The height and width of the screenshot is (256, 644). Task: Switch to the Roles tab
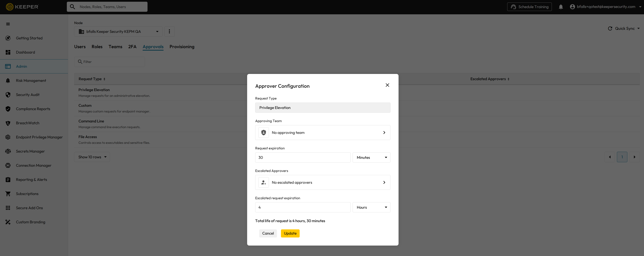(x=97, y=46)
